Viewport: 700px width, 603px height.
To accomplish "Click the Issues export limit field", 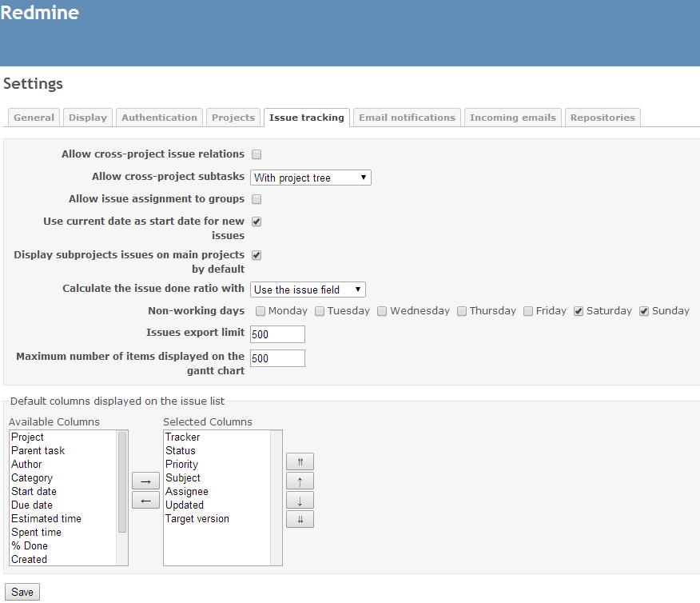I will click(277, 334).
